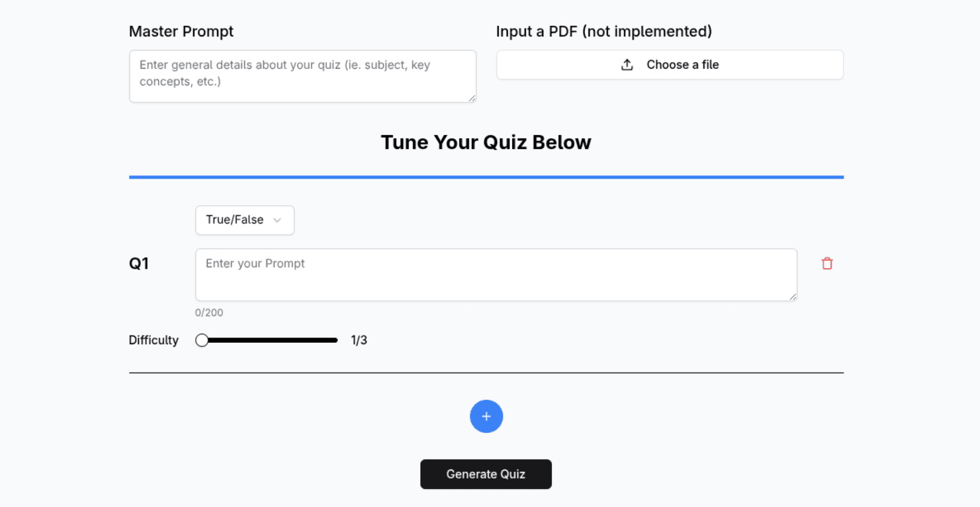Expand the True/False dropdown chevron

(x=277, y=220)
